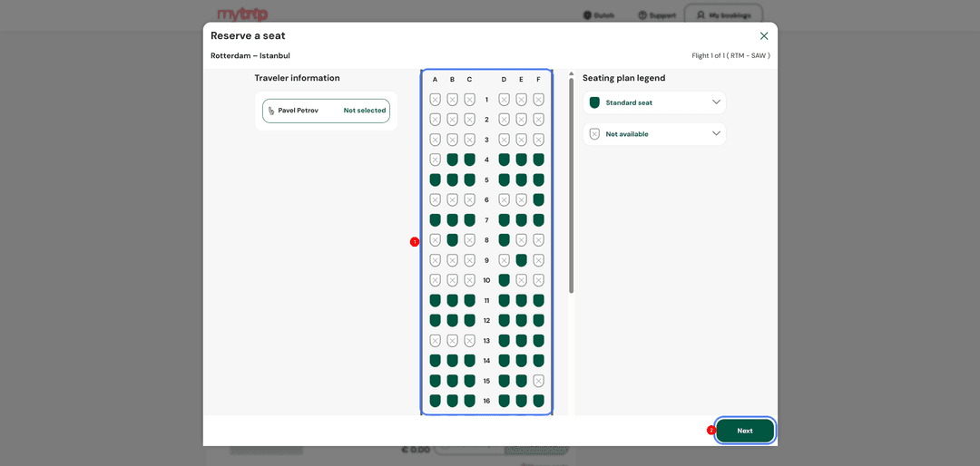The image size is (980, 466).
Task: Pick seat 8B in row 8
Action: (x=453, y=240)
